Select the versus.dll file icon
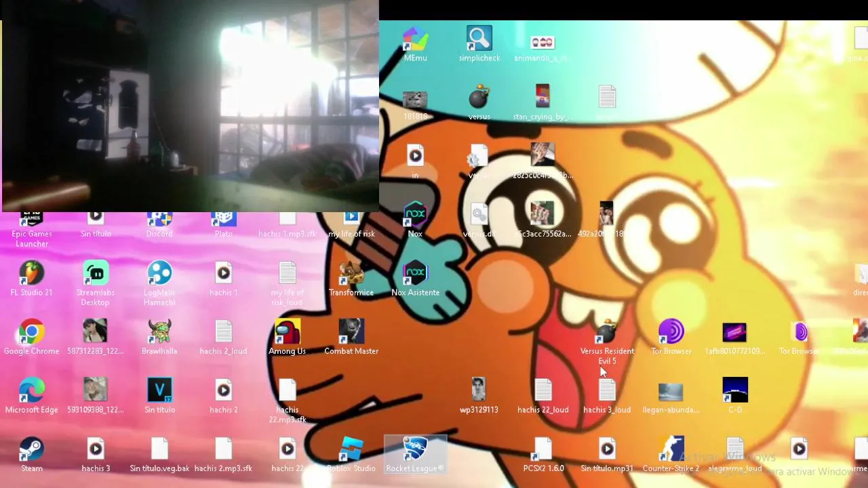The height and width of the screenshot is (488, 868). [x=479, y=221]
